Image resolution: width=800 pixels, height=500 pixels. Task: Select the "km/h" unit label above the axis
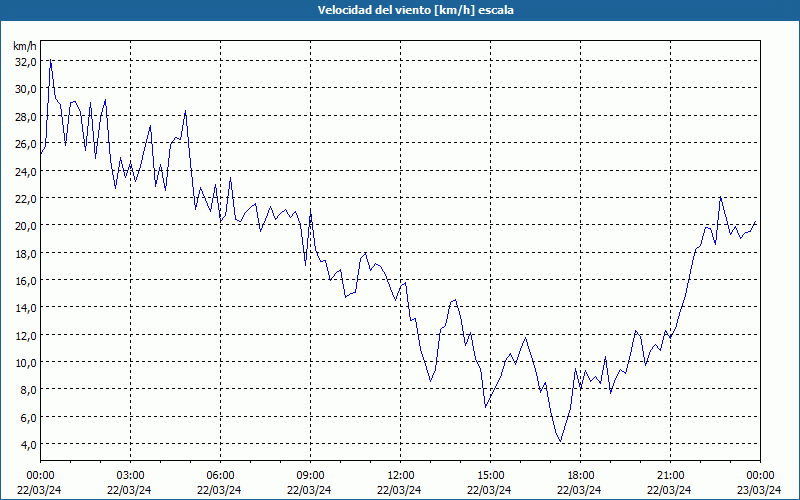tap(24, 46)
